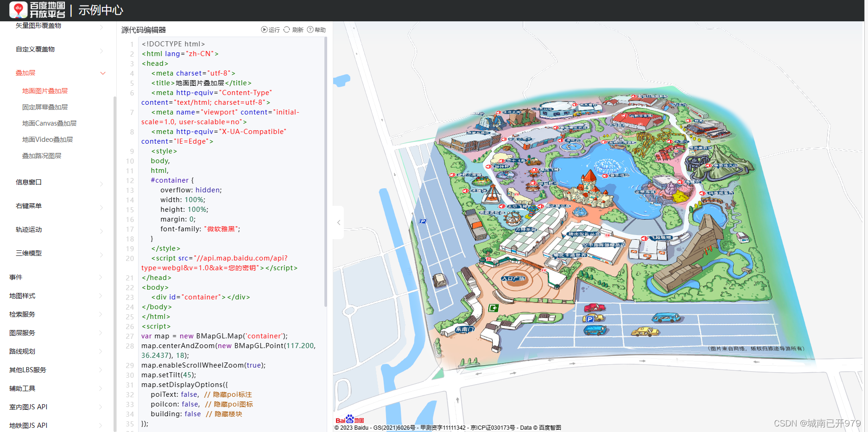Open 自定义覆盖物 category

tap(35, 49)
